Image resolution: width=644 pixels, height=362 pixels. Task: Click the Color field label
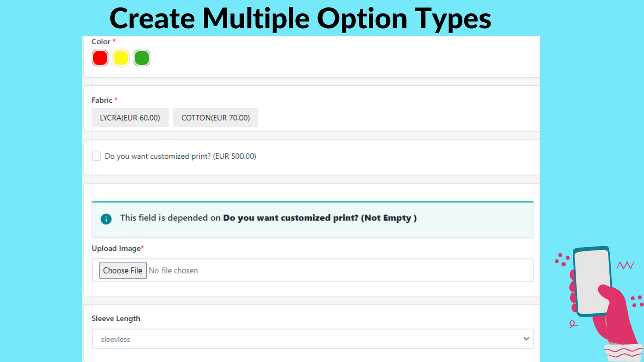click(101, 41)
